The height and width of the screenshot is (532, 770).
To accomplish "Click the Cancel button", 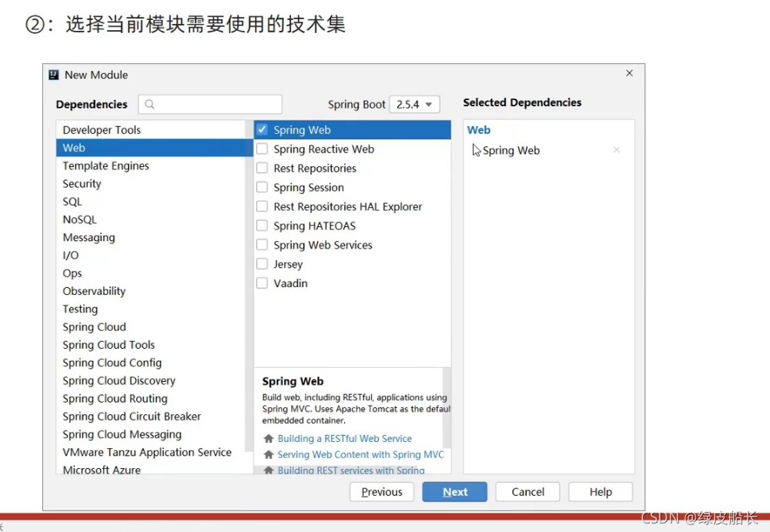I will 528,492.
